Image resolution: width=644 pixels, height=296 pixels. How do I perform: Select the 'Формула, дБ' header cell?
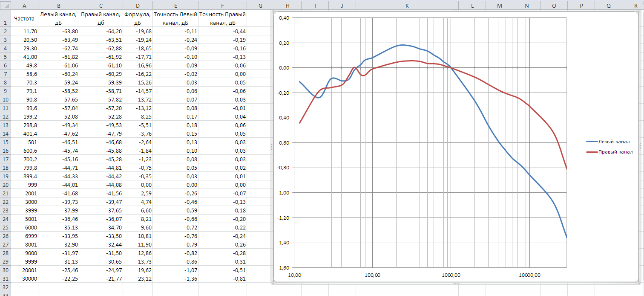coord(138,19)
